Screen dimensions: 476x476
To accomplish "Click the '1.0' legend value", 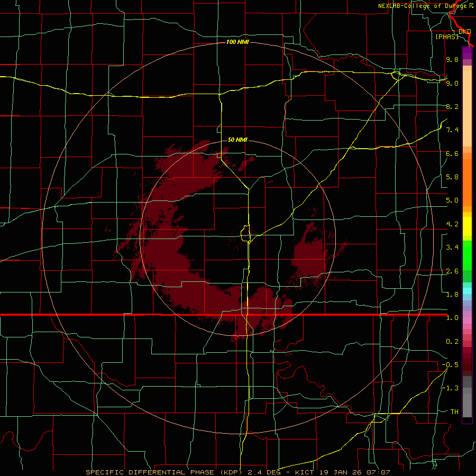I will 452,318.
